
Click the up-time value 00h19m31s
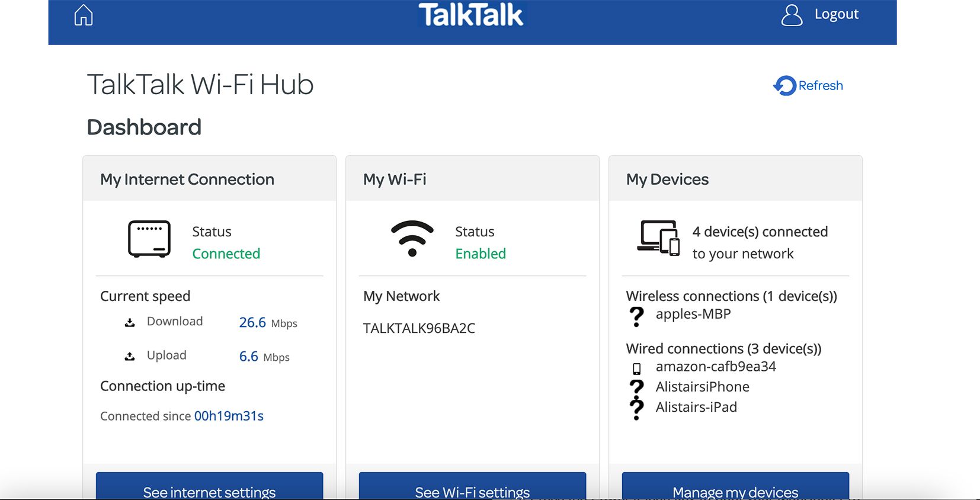coord(229,416)
